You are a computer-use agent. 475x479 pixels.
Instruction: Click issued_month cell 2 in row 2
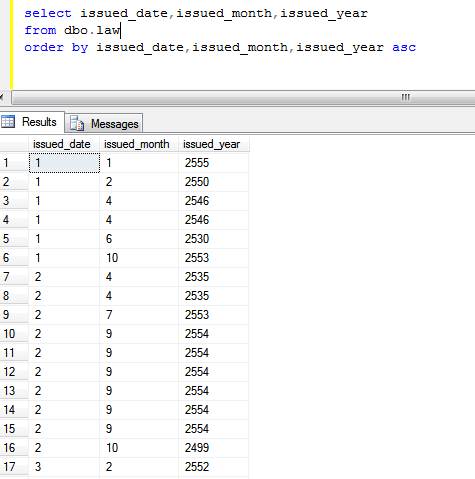139,182
